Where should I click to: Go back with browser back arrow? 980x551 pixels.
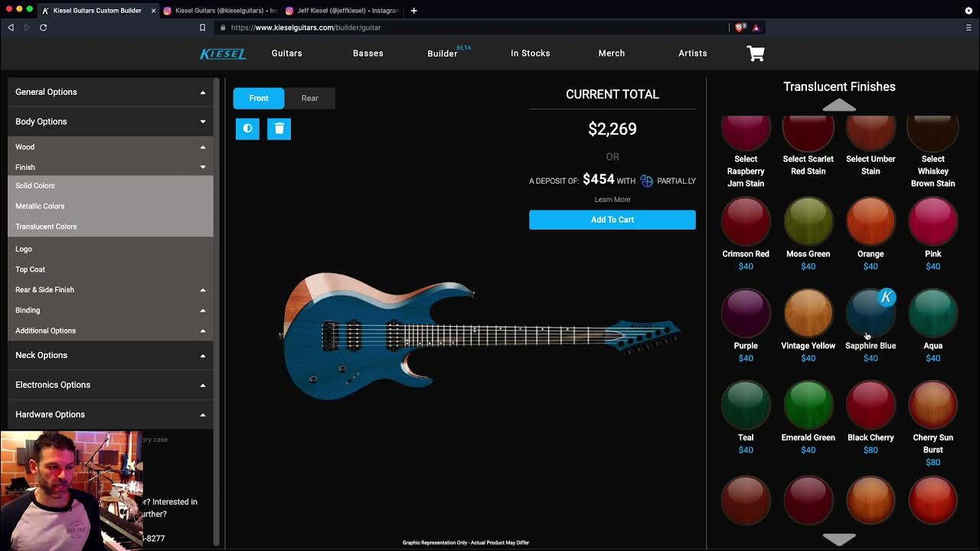pyautogui.click(x=11, y=28)
